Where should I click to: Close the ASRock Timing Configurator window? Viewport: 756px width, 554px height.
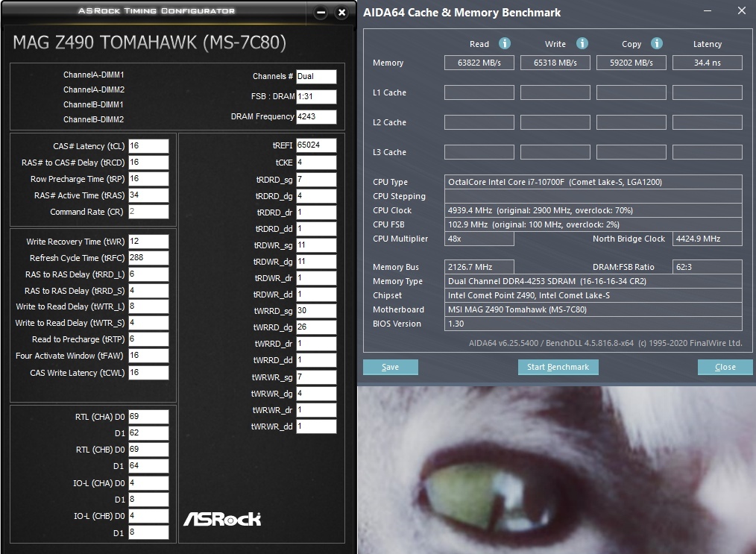click(x=341, y=13)
